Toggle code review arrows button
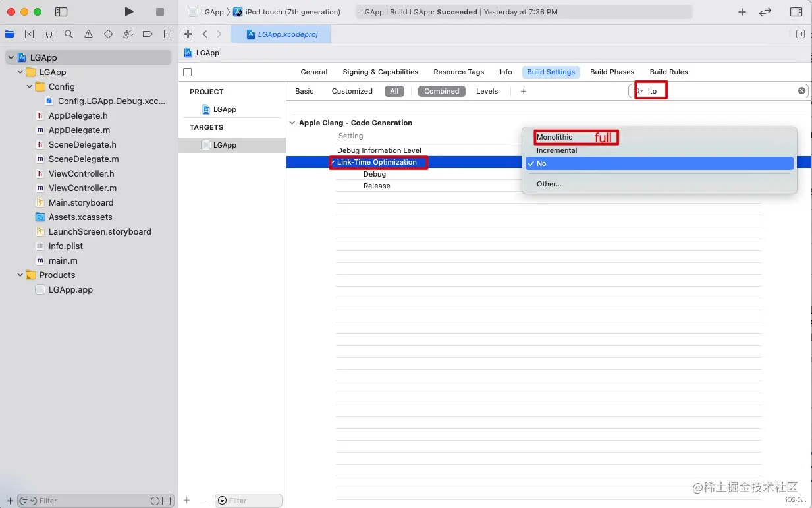 click(x=765, y=12)
